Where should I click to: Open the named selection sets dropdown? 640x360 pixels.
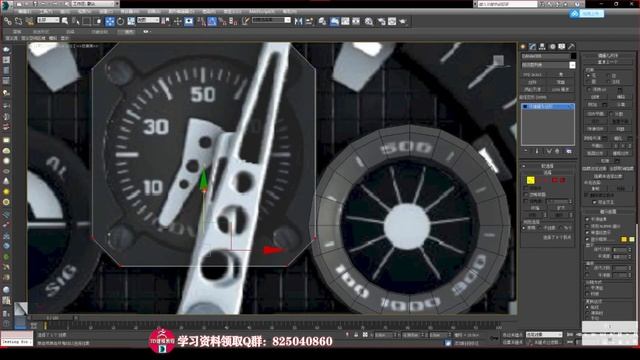pos(271,20)
